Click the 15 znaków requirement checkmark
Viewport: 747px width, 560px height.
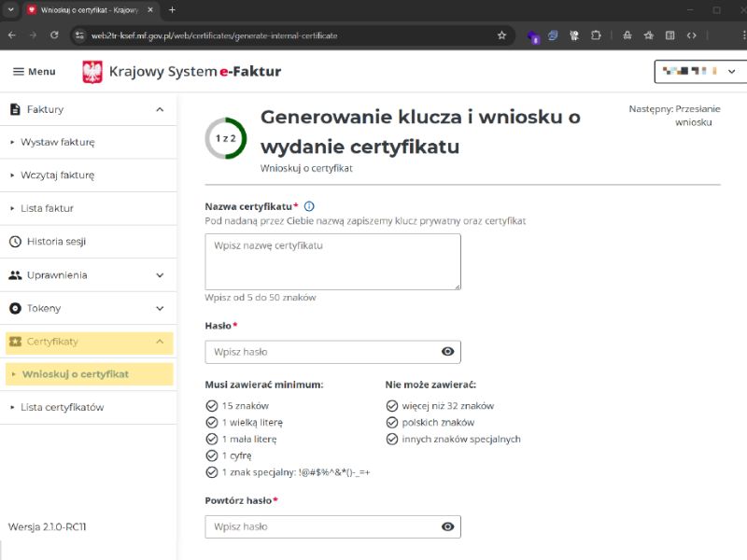click(x=210, y=405)
